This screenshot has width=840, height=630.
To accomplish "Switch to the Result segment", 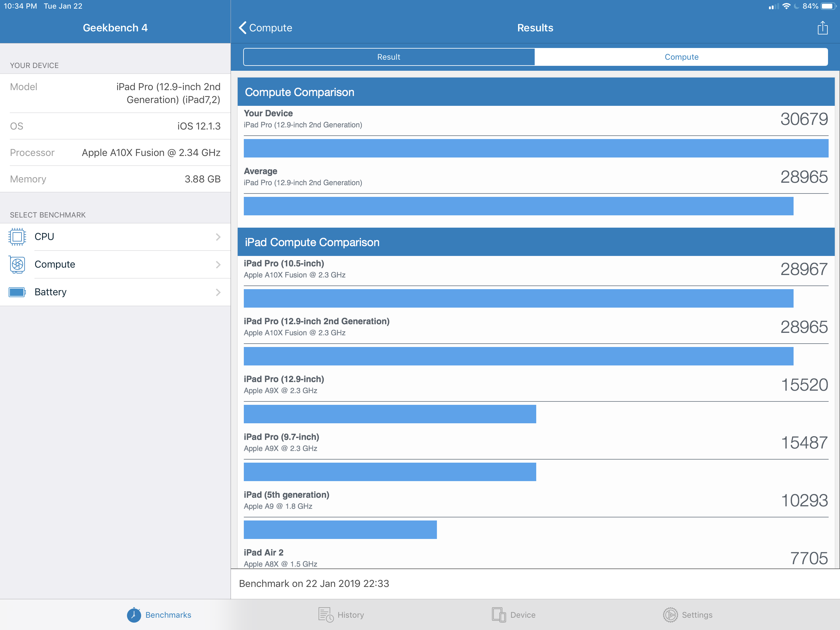I will tap(389, 57).
